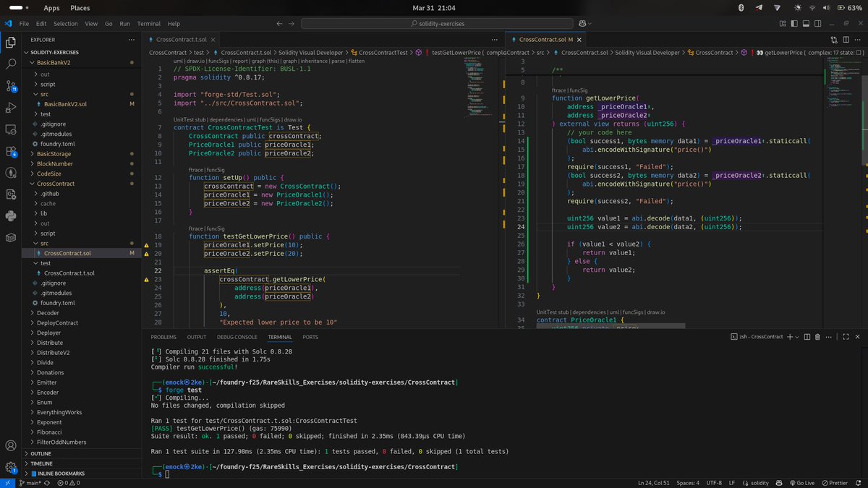The width and height of the screenshot is (868, 488).
Task: Click the main* branch in status bar
Action: pos(30,482)
